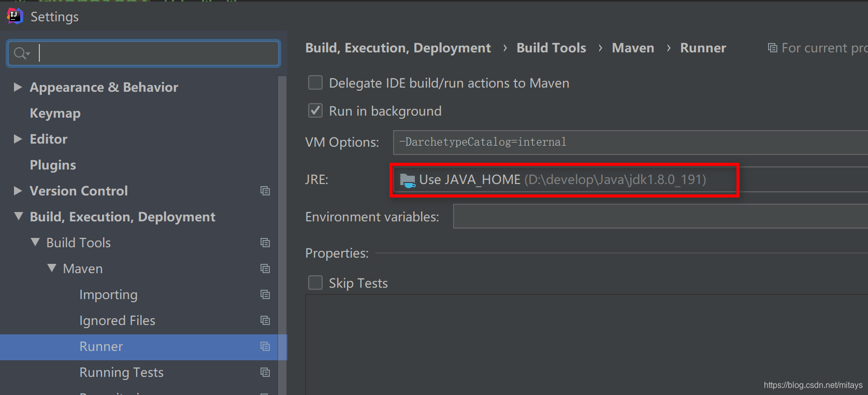Viewport: 868px width, 395px height.
Task: Click 'For current project' text
Action: (824, 48)
